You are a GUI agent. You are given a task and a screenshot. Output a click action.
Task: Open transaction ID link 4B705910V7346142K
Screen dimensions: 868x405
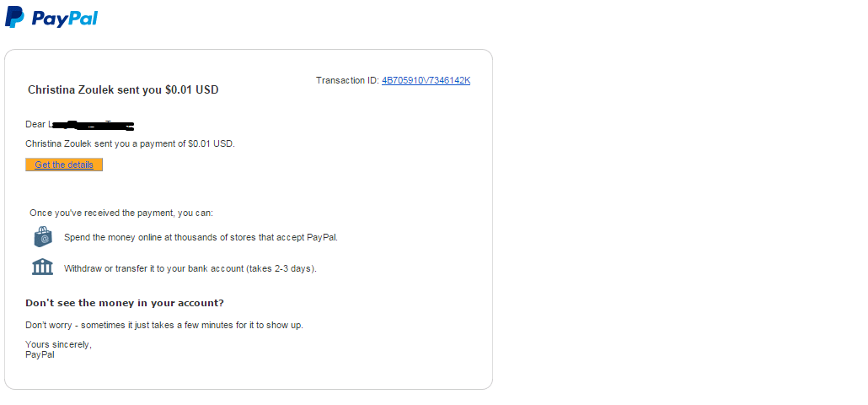tap(426, 81)
